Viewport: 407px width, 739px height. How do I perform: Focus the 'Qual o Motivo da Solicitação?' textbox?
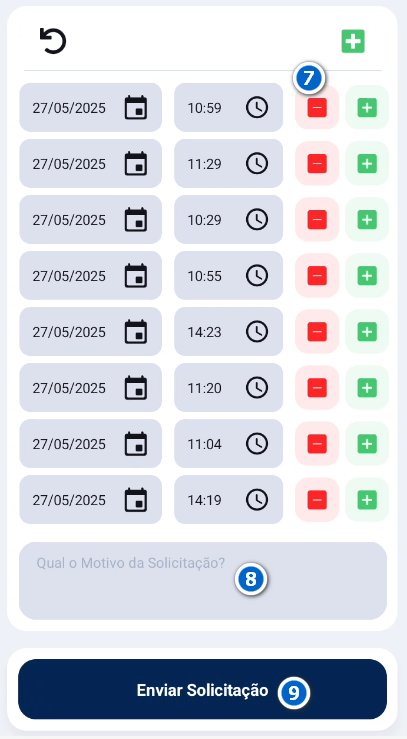point(203,581)
